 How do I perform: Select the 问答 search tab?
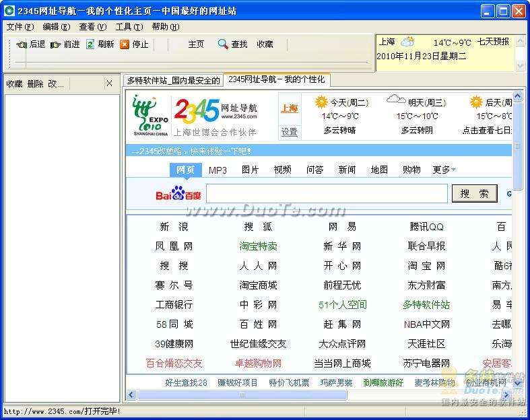click(x=314, y=170)
